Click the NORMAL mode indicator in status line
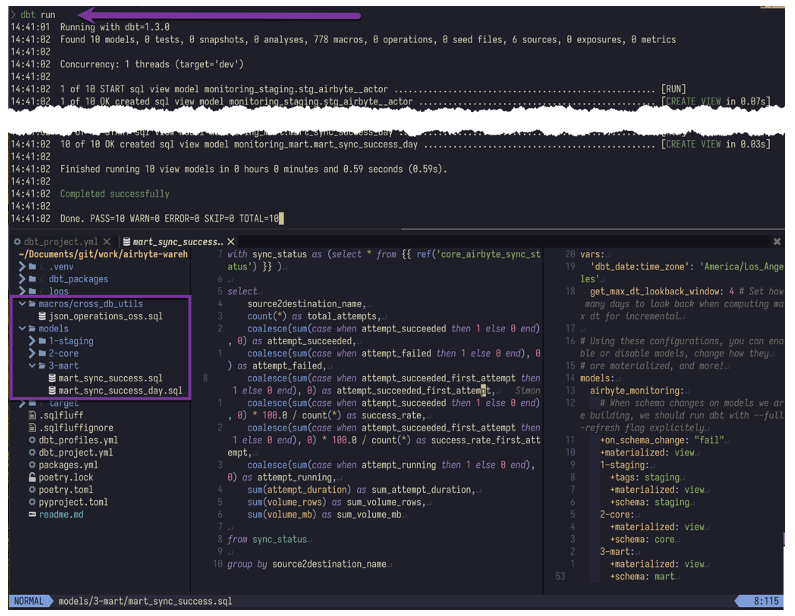The height and width of the screenshot is (616, 795). (28, 601)
